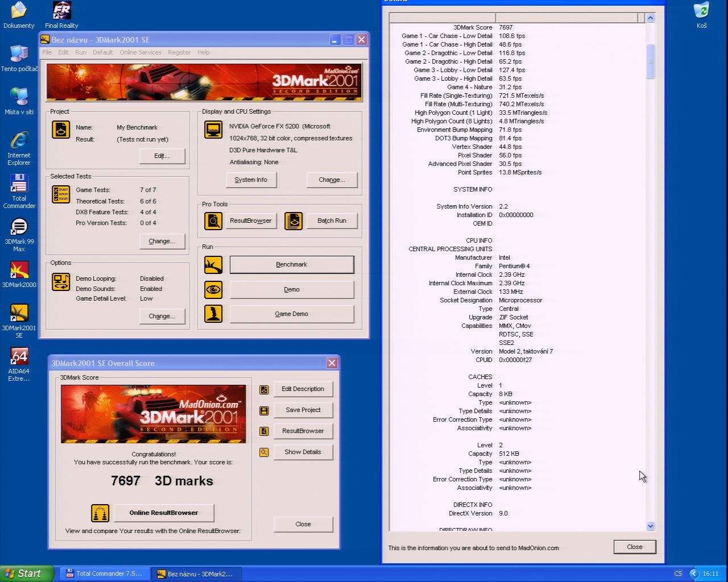The height and width of the screenshot is (582, 728).
Task: Open the Místa v síti icon
Action: pos(19,101)
